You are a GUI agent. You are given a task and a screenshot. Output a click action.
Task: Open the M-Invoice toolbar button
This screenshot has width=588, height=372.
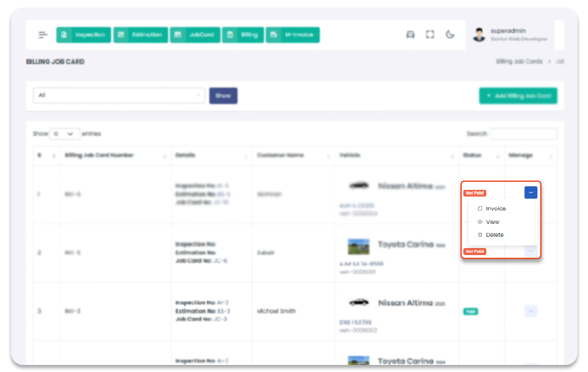pyautogui.click(x=292, y=35)
